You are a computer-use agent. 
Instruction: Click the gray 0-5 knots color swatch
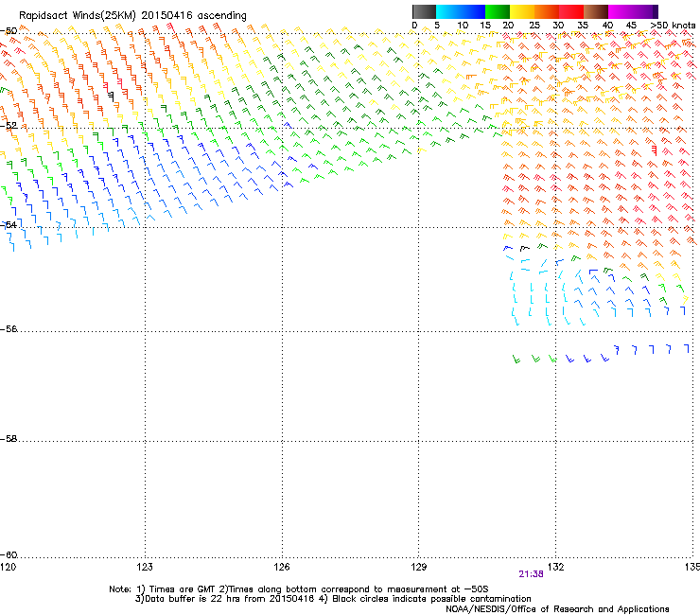(424, 11)
